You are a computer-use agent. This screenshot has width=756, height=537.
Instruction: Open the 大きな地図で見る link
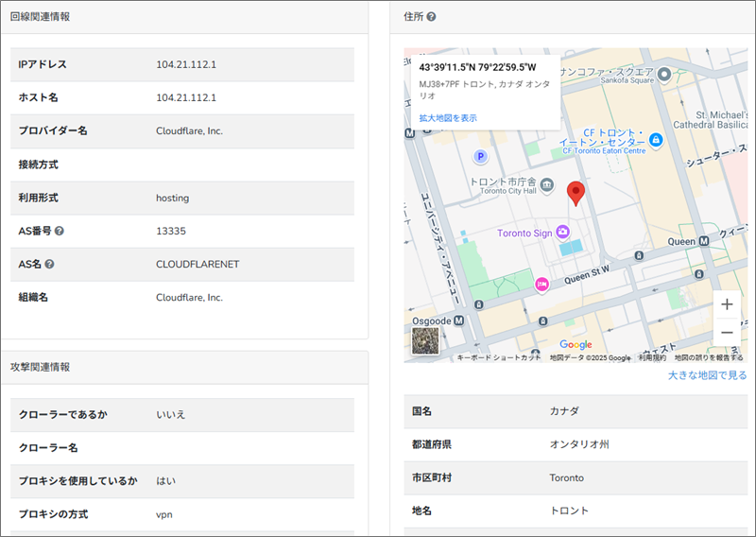707,375
